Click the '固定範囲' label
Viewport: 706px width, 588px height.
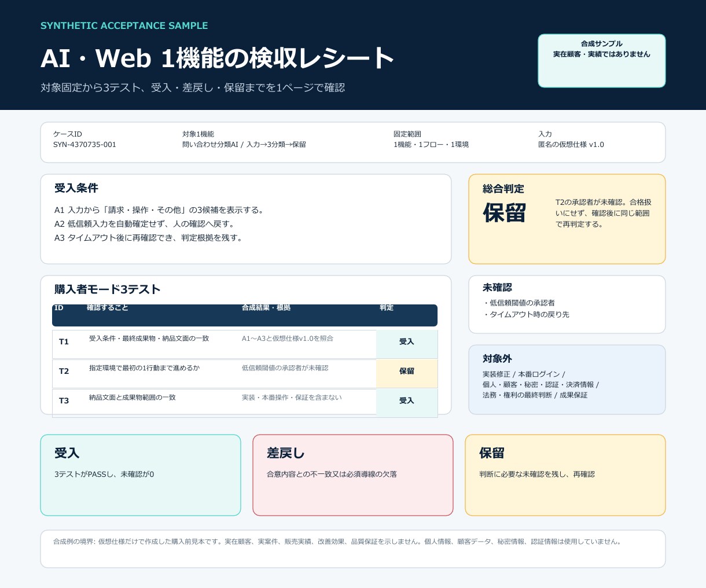tap(407, 134)
